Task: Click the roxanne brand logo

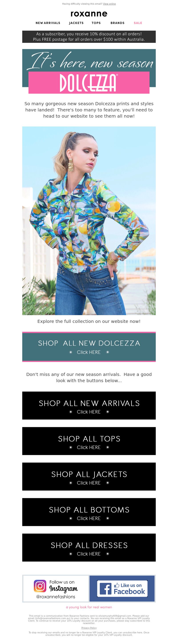Action: point(89,14)
